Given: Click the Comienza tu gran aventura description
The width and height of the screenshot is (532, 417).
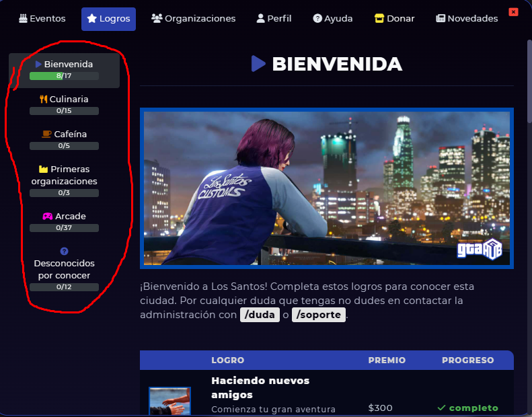Looking at the screenshot, I should [273, 409].
